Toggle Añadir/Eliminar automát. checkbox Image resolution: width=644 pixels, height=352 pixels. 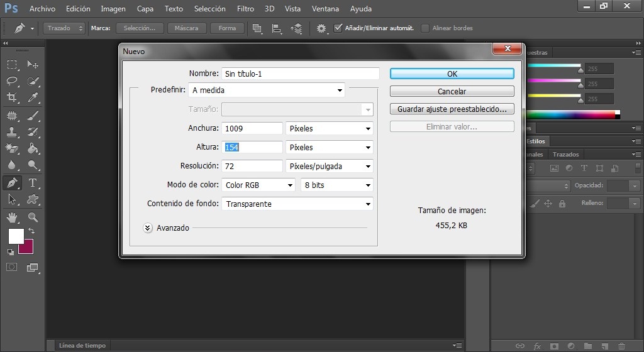point(338,28)
